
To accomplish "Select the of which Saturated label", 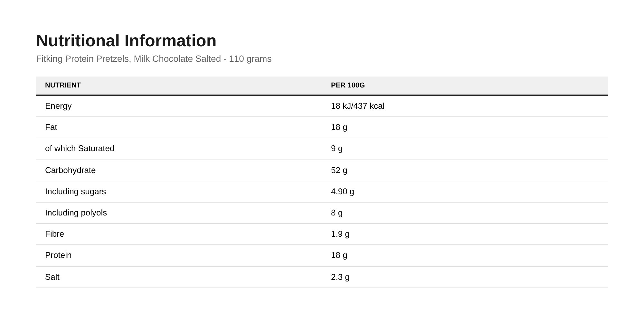I will 80,149.
